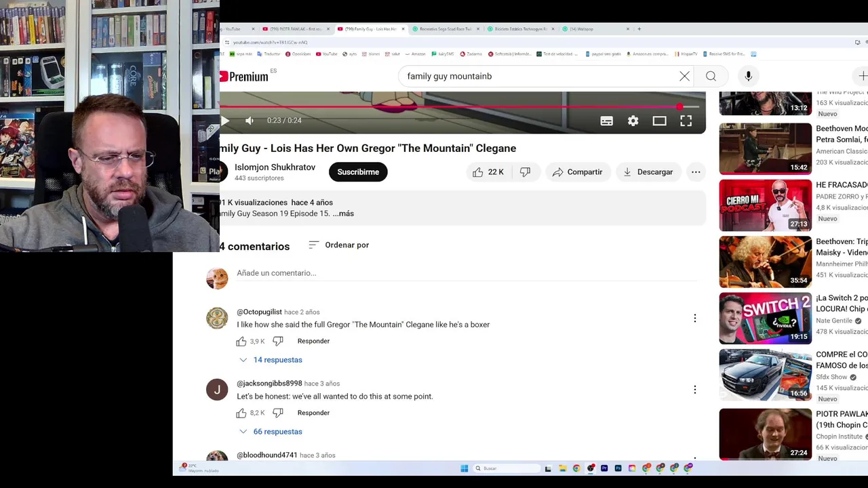Like the @jacksongibbs8998 comment
The width and height of the screenshot is (868, 488).
point(241,413)
